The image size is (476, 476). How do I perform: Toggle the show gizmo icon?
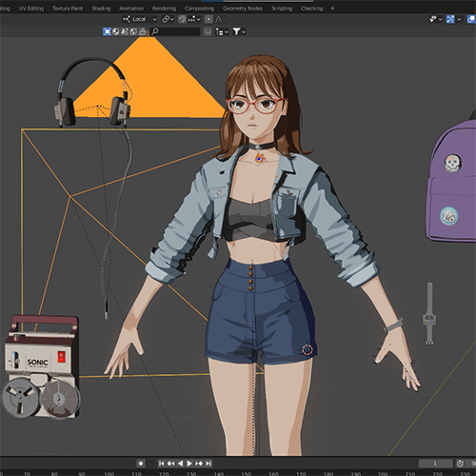click(450, 19)
